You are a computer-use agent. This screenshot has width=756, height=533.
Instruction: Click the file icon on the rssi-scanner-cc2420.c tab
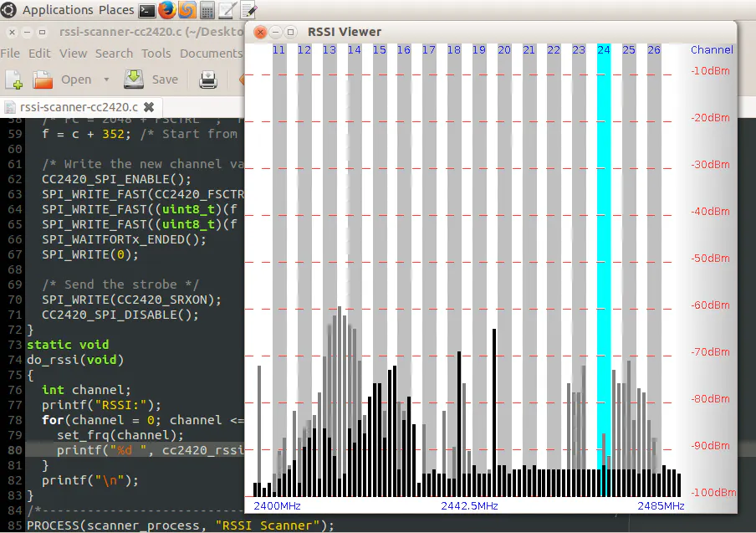10,107
